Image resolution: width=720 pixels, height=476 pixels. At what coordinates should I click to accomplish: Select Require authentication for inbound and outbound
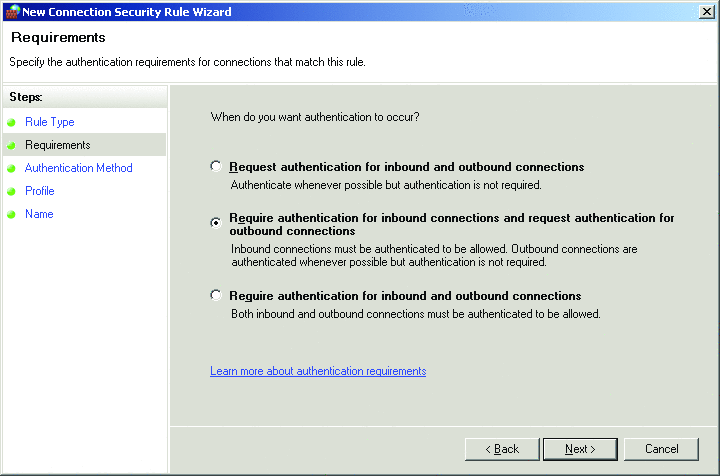(216, 296)
